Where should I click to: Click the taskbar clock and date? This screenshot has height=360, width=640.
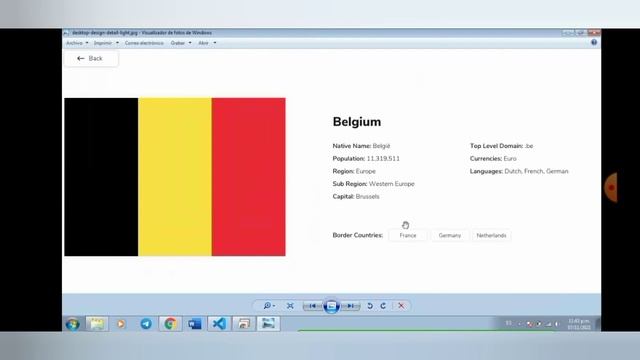coord(579,324)
